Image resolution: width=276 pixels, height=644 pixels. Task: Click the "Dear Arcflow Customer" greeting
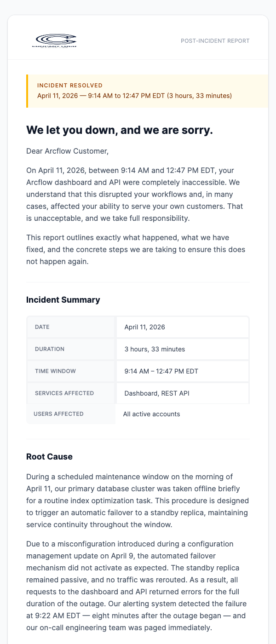pyautogui.click(x=67, y=150)
